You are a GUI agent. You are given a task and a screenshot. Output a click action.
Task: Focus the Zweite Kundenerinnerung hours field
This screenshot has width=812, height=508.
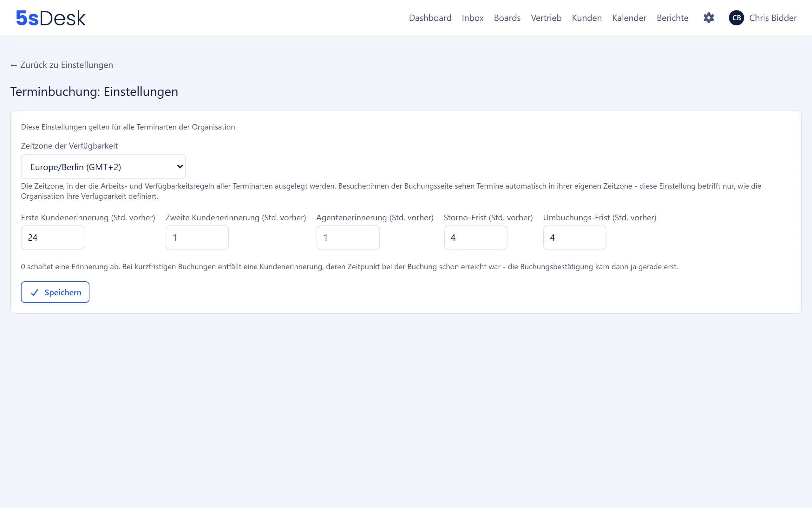point(197,237)
